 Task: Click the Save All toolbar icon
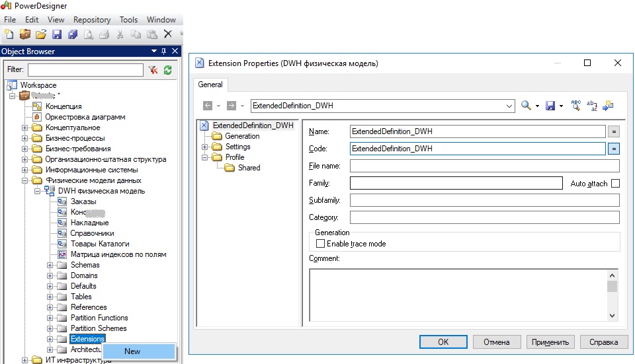tap(73, 34)
